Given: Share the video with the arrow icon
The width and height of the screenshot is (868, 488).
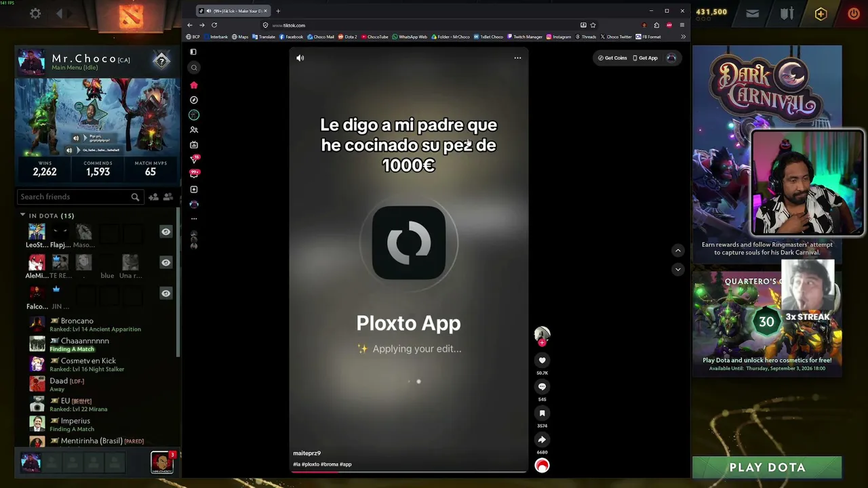Looking at the screenshot, I should 542,439.
